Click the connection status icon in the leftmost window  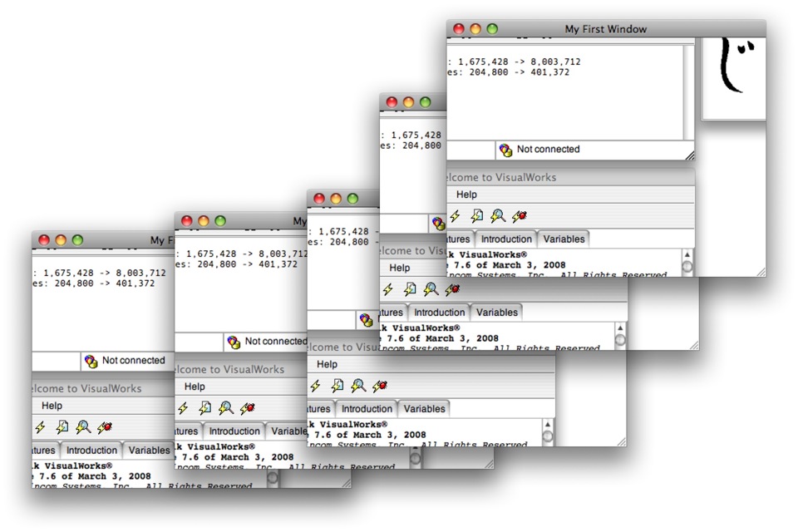point(91,362)
